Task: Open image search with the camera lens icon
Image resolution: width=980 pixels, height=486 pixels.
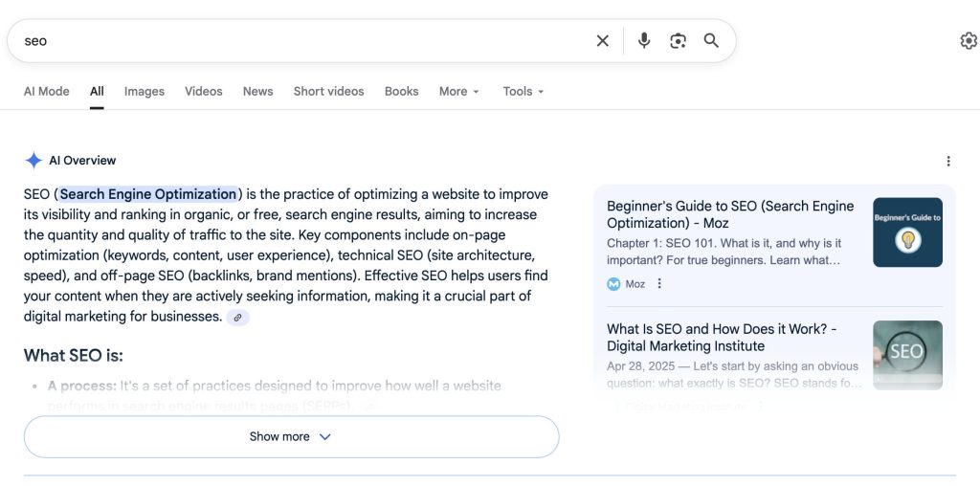Action: click(x=678, y=41)
